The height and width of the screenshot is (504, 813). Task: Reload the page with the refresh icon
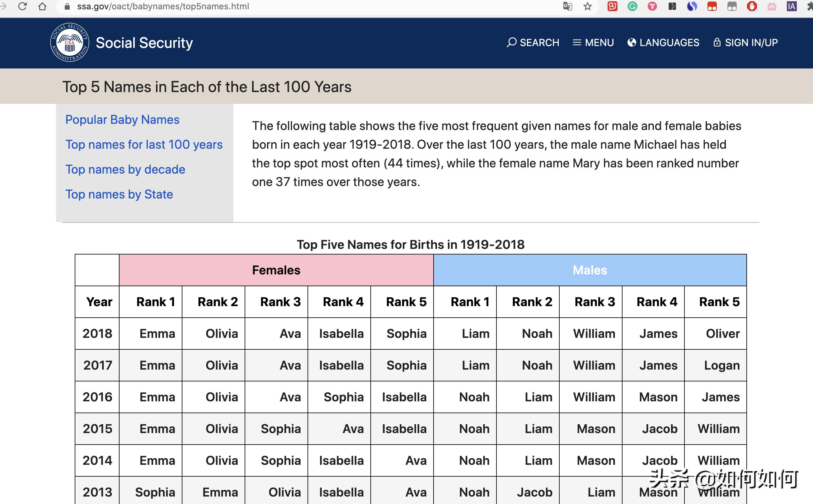[x=22, y=6]
